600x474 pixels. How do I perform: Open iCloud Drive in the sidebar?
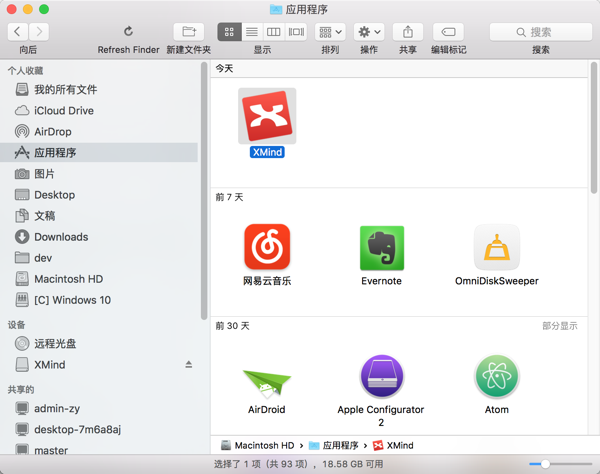coord(99,111)
